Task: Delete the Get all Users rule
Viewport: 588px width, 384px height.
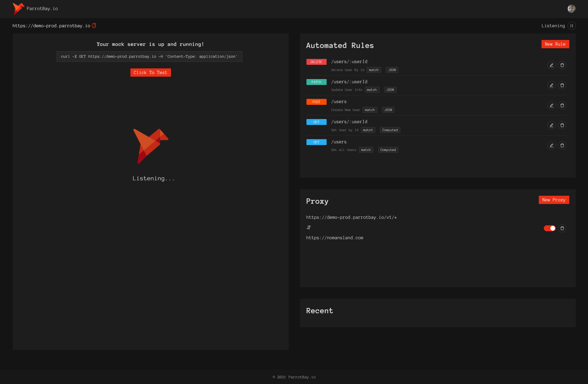Action: (x=562, y=145)
